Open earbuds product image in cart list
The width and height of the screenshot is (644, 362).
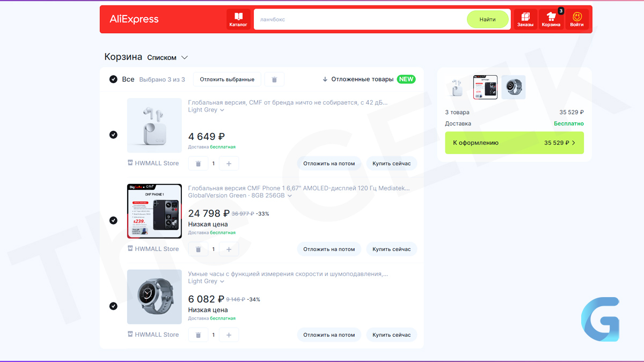click(x=155, y=125)
